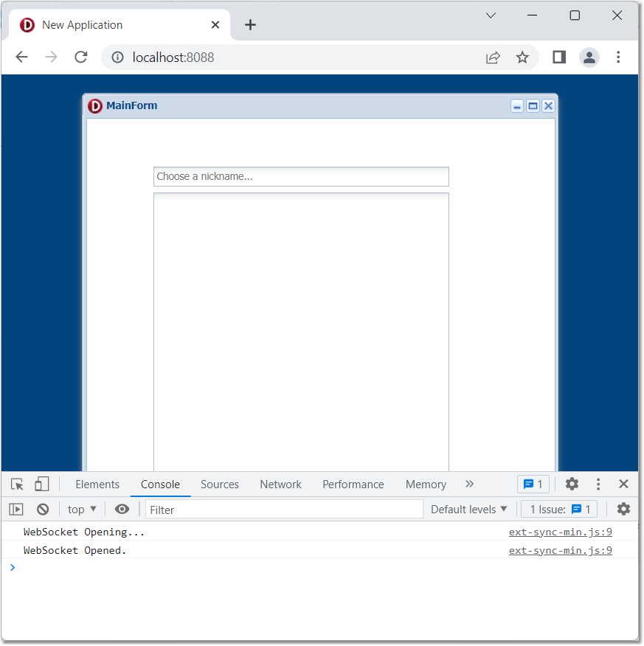Show the console sidebar panel
Viewport: 644px width, 646px height.
[16, 509]
